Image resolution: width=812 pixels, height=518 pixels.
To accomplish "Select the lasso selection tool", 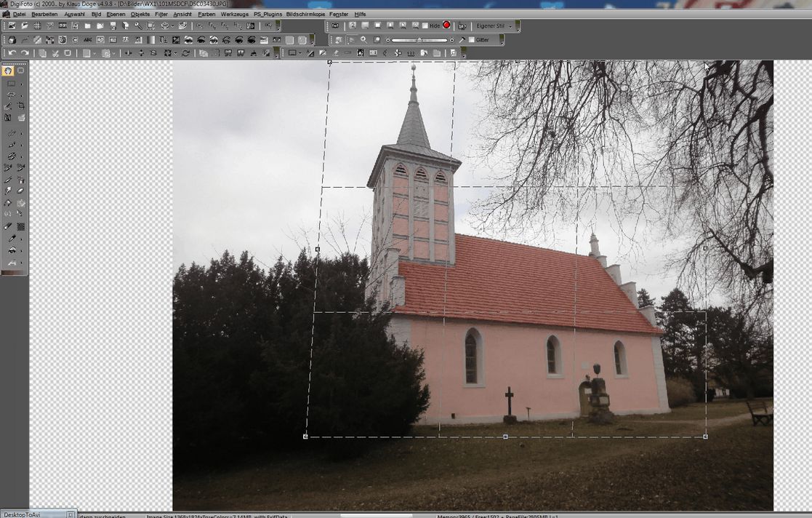I will 10,95.
